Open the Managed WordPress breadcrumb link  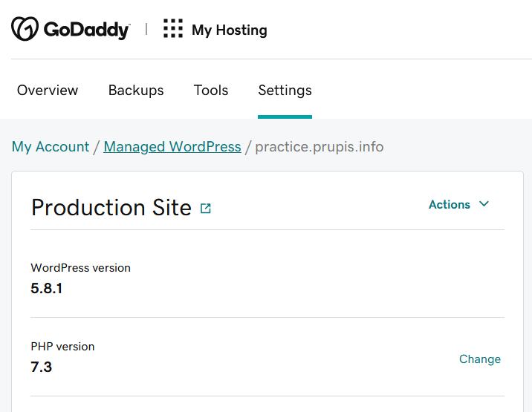(172, 147)
